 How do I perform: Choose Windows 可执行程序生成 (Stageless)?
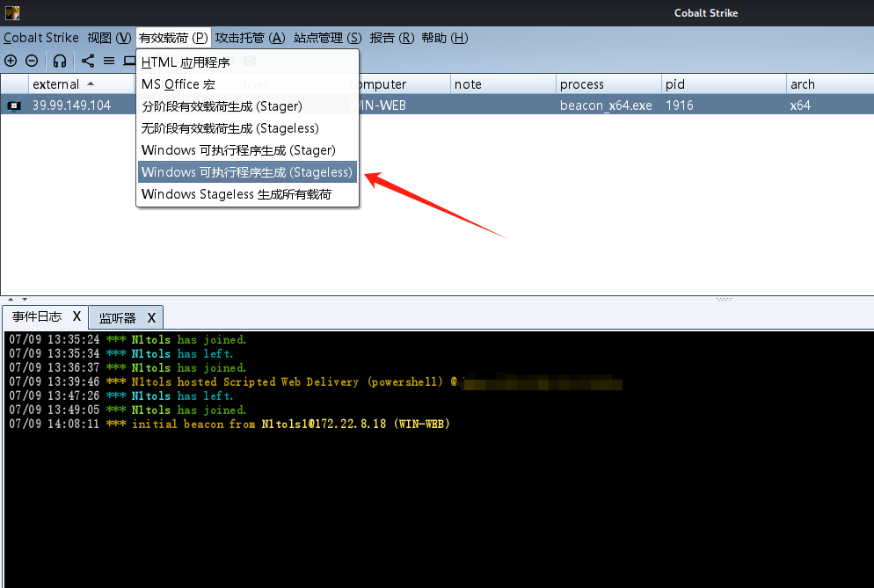(x=246, y=172)
